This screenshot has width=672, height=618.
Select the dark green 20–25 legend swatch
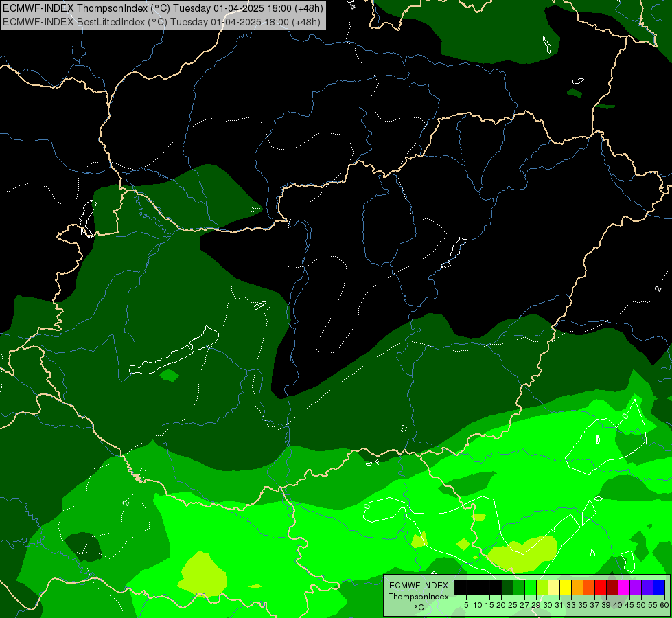[507, 587]
